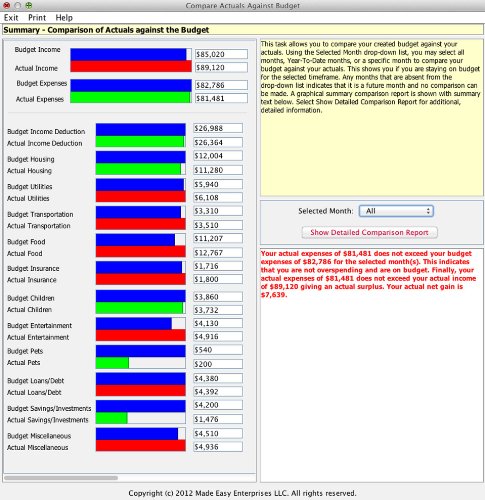Click the Budget Housing blue bar

pyautogui.click(x=141, y=157)
